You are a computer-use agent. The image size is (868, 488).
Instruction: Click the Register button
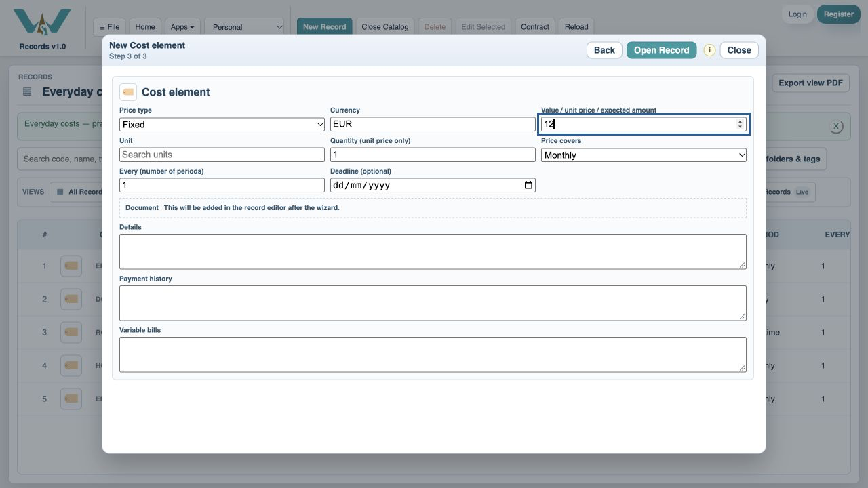pyautogui.click(x=839, y=14)
